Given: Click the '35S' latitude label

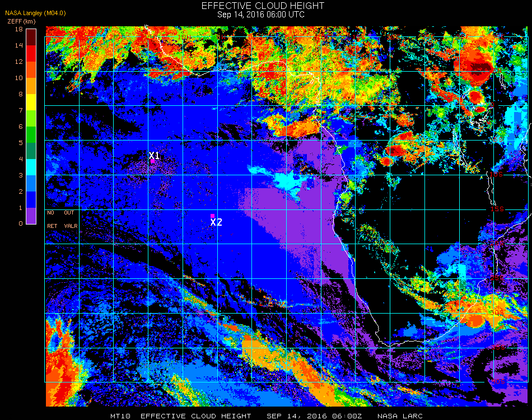Looking at the screenshot, I should tap(498, 347).
